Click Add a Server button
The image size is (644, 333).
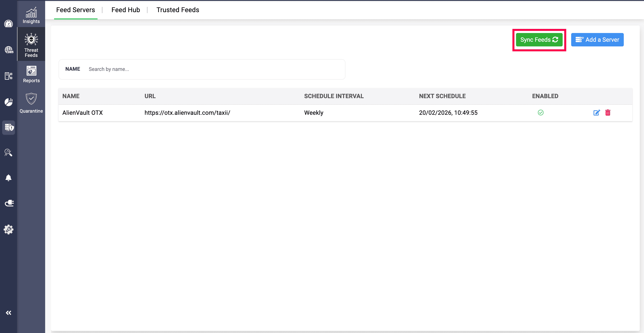pos(597,40)
